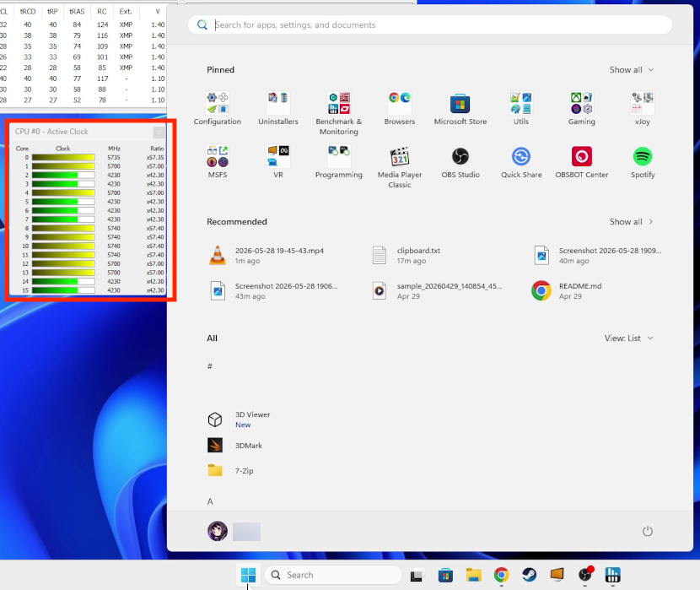Open the MSFS pinned folder
Viewport: 700px width, 590px height.
(218, 162)
